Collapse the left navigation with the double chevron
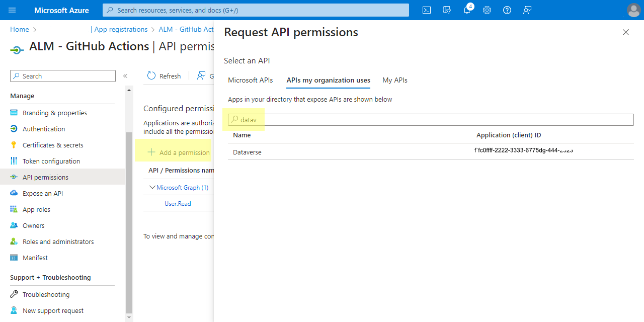The width and height of the screenshot is (644, 322). (125, 76)
